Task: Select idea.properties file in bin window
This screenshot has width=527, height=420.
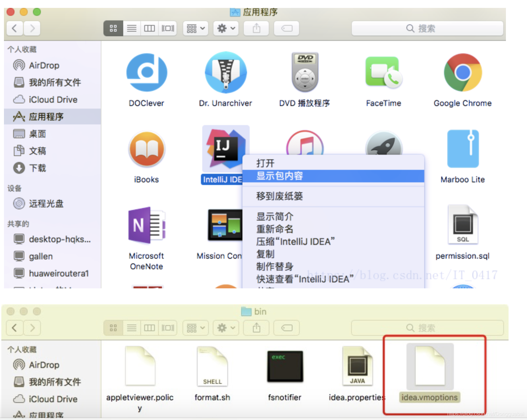Action: 357,366
